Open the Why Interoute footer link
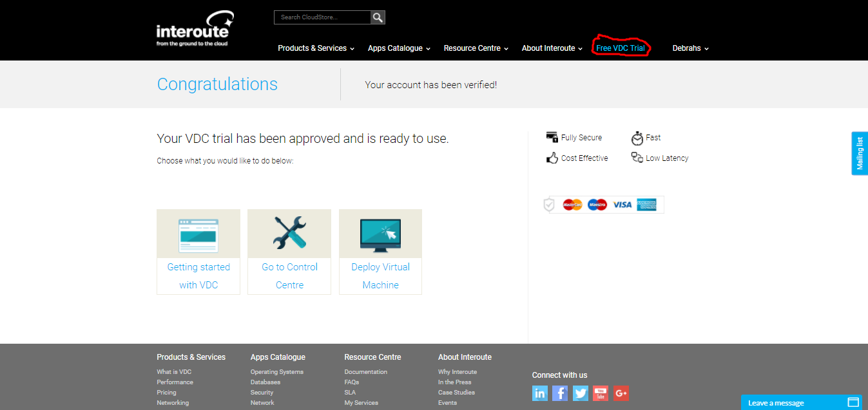This screenshot has height=410, width=868. pos(458,372)
